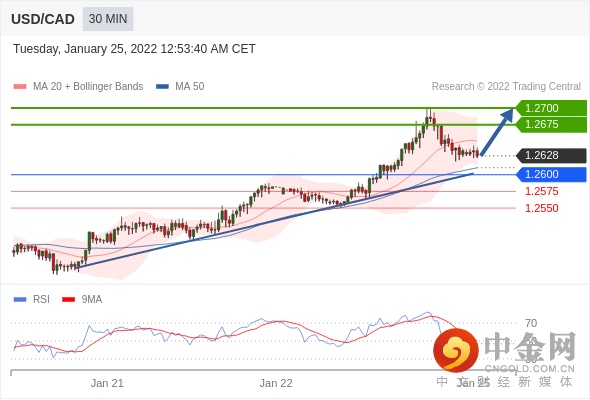Click the 'RSI' legend label
The image size is (590, 400).
click(x=41, y=300)
